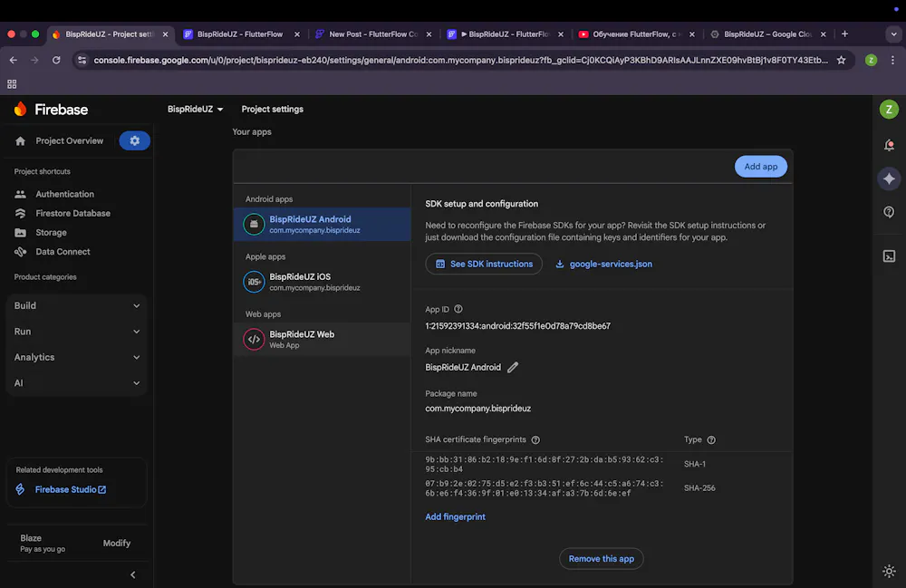Click the address bar URL

[x=460, y=60]
